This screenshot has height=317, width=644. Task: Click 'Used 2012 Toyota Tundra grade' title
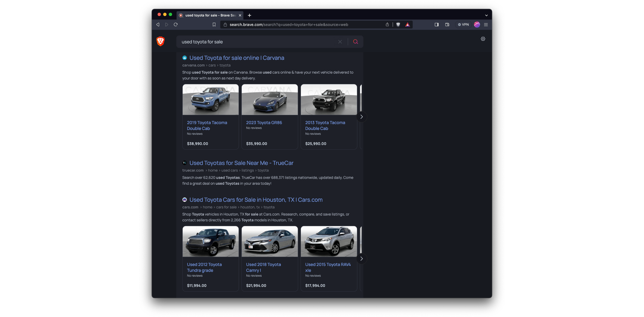point(204,267)
